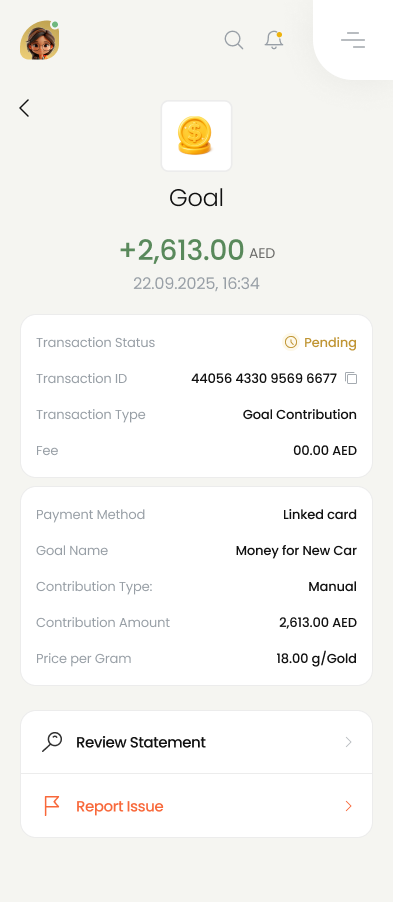Click the Linked card payment method
393x902 pixels.
coord(320,515)
